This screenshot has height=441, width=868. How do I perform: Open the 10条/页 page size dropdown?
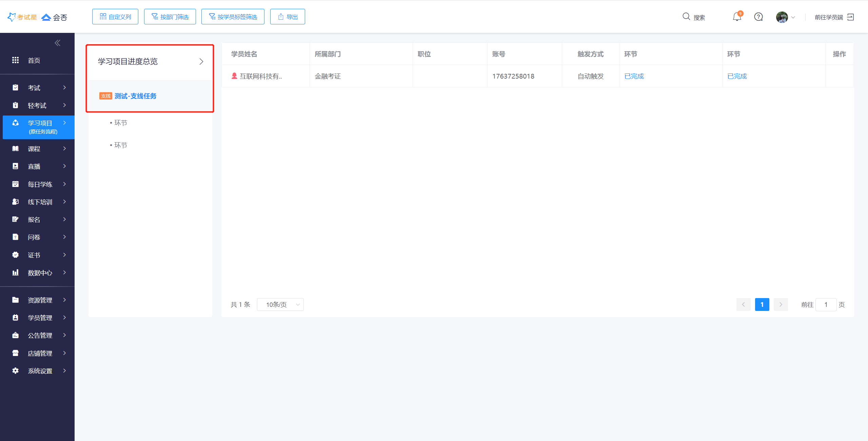[x=280, y=304]
